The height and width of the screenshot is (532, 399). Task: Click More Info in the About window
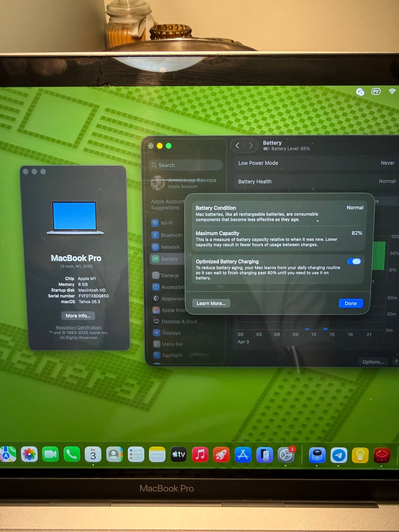[x=78, y=315]
